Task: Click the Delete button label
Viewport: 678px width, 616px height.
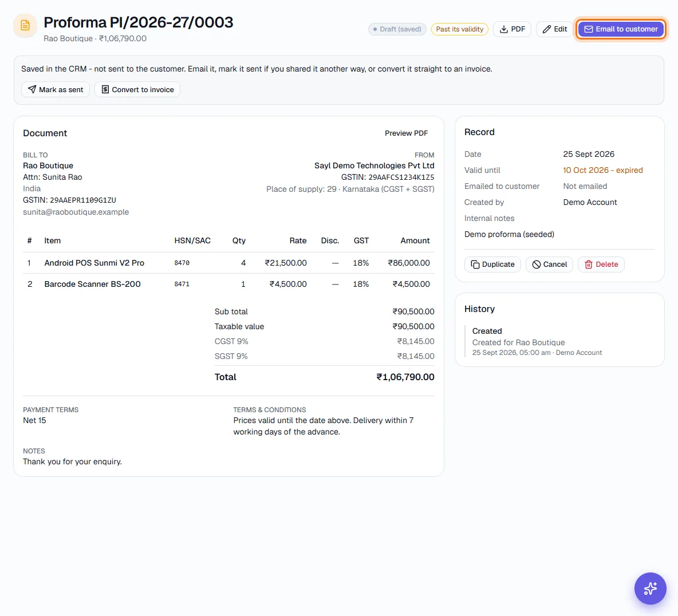Action: (x=606, y=264)
